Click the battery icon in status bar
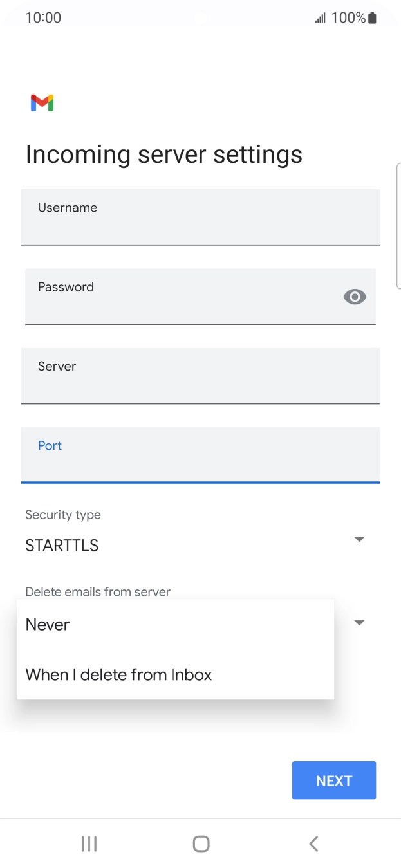 [371, 17]
